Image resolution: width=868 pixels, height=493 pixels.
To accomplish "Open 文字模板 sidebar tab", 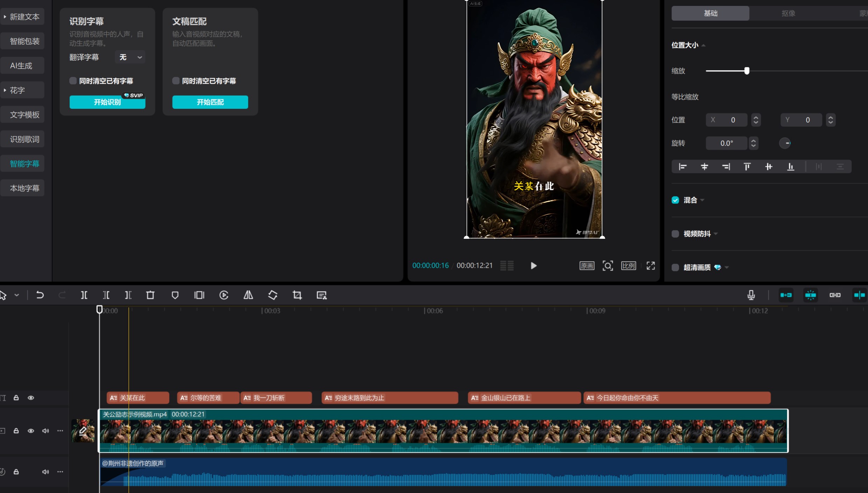I will click(22, 115).
